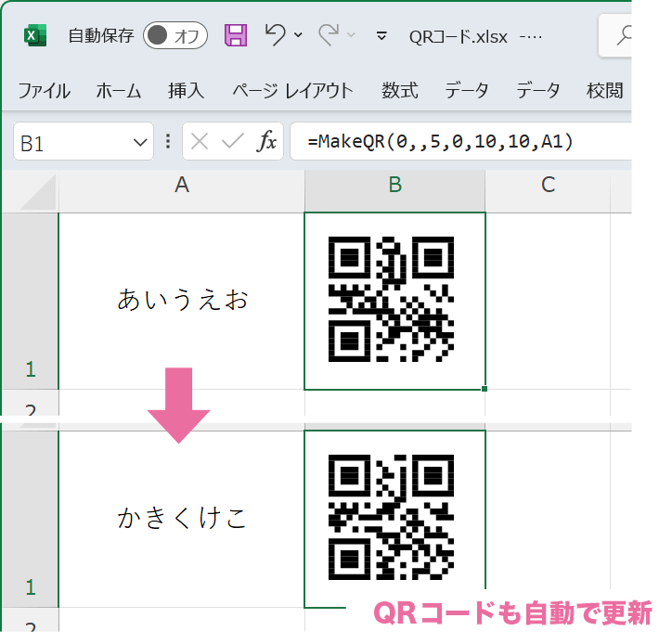Viewport: 672px width, 644px height.
Task: Select the ページ レイアウト tab
Action: [x=292, y=91]
